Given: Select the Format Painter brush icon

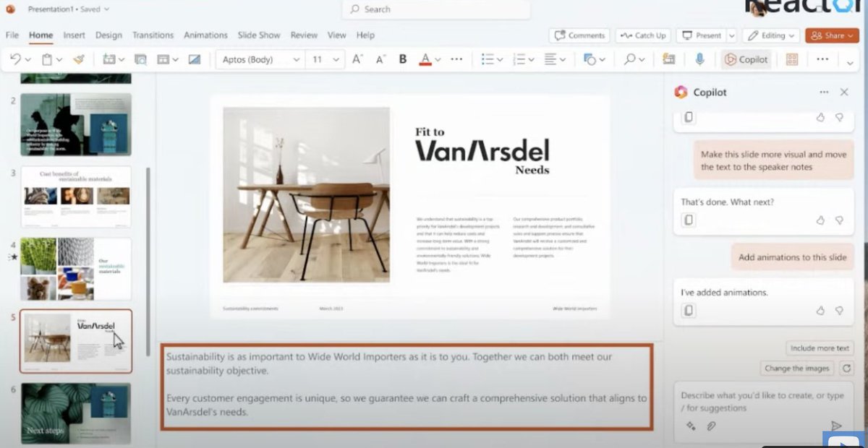Looking at the screenshot, I should tap(78, 59).
